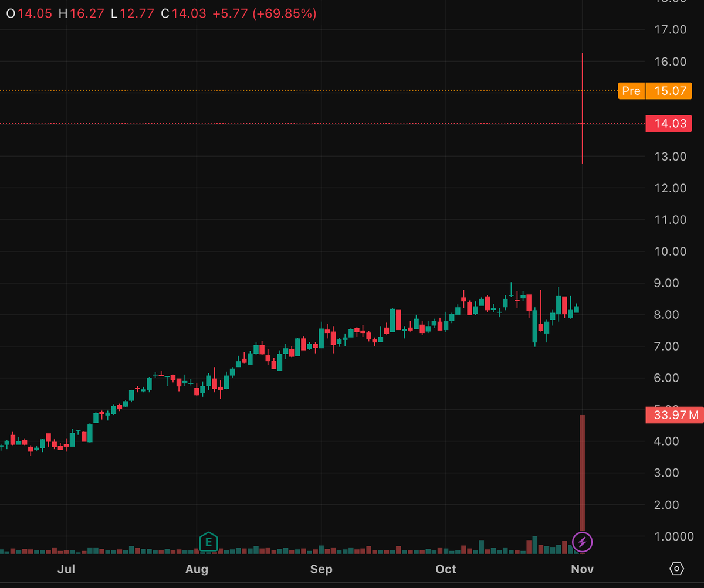Click the purple lightning bolt event icon
This screenshot has height=588, width=704.
[583, 542]
